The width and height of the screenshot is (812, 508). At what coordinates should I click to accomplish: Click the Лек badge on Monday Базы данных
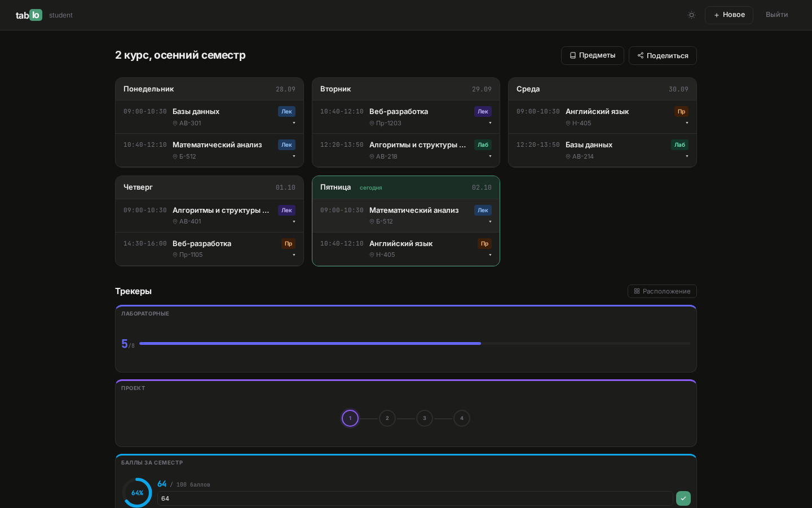coord(286,112)
